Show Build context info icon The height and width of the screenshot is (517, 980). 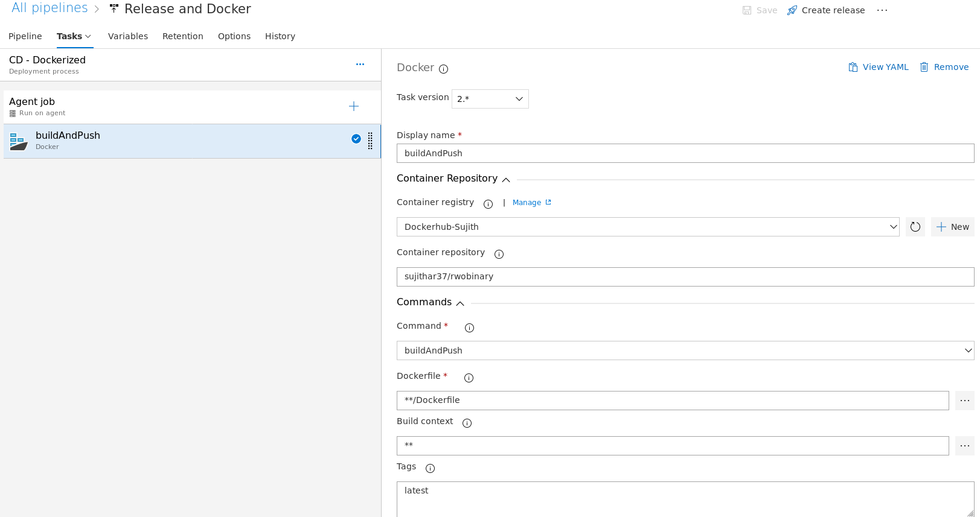467,423
